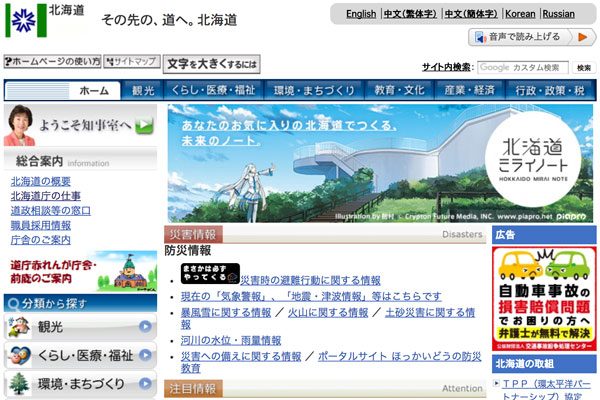The width and height of the screenshot is (600, 400).
Task: Open the 教育・文化 navigation tab
Action: pos(399,91)
